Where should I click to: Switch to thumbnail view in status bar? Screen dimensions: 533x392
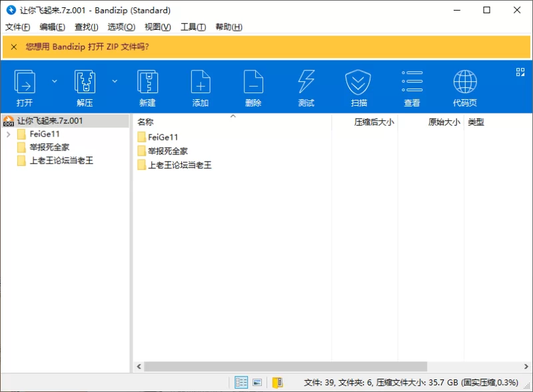tap(257, 382)
